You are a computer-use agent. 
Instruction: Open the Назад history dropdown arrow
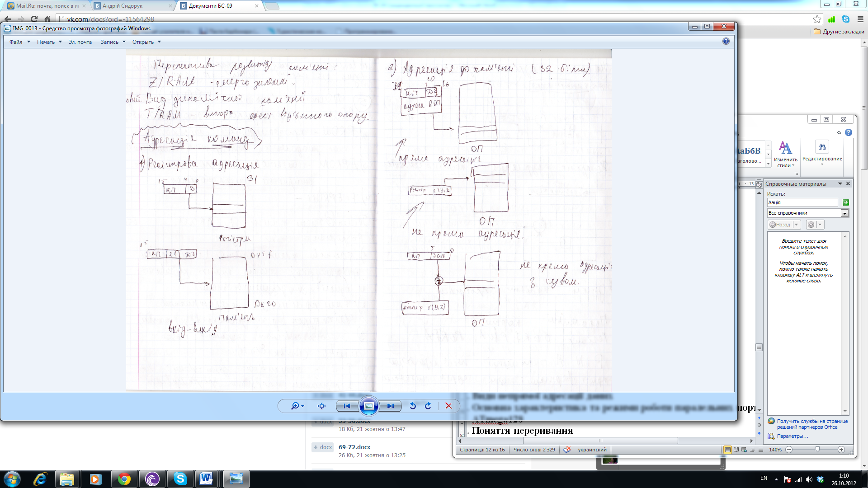pyautogui.click(x=797, y=225)
